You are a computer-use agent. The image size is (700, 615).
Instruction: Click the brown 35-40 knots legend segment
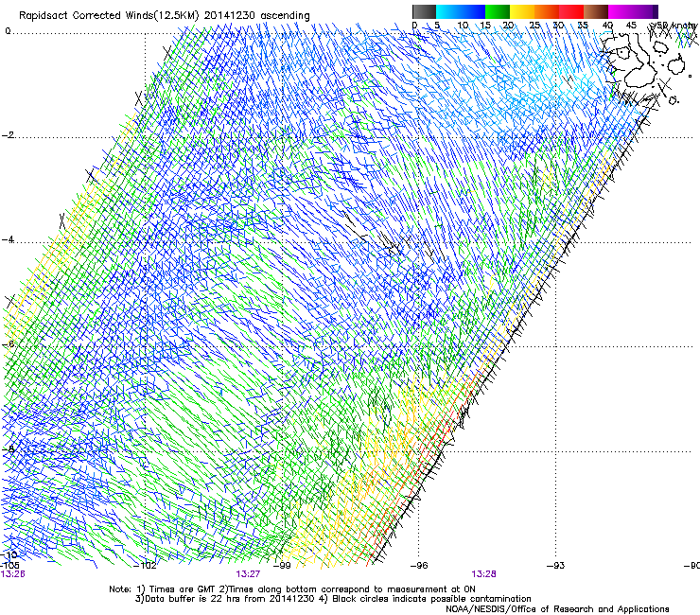(596, 11)
